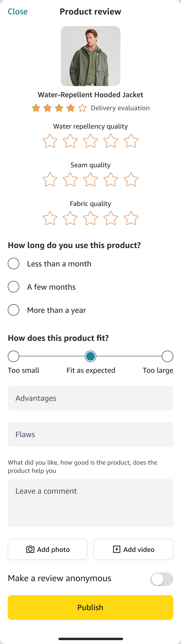Viewport: 181px width, 644px height.
Task: Click the Add photo button
Action: tap(48, 549)
